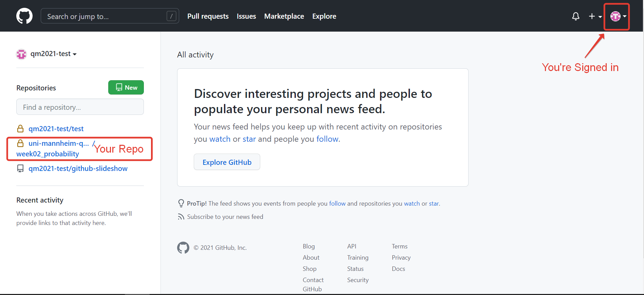Image resolution: width=644 pixels, height=295 pixels.
Task: Click the GitHub Octocat logo in header
Action: click(x=24, y=16)
